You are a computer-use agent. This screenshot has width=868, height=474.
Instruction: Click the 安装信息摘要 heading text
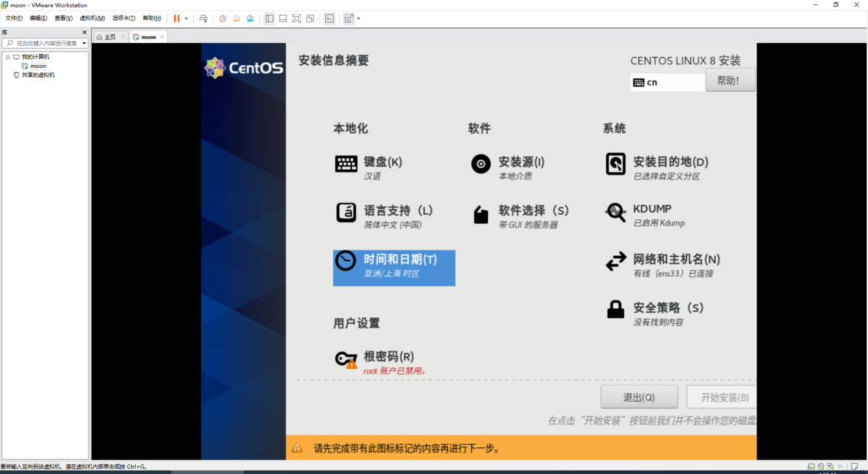334,60
